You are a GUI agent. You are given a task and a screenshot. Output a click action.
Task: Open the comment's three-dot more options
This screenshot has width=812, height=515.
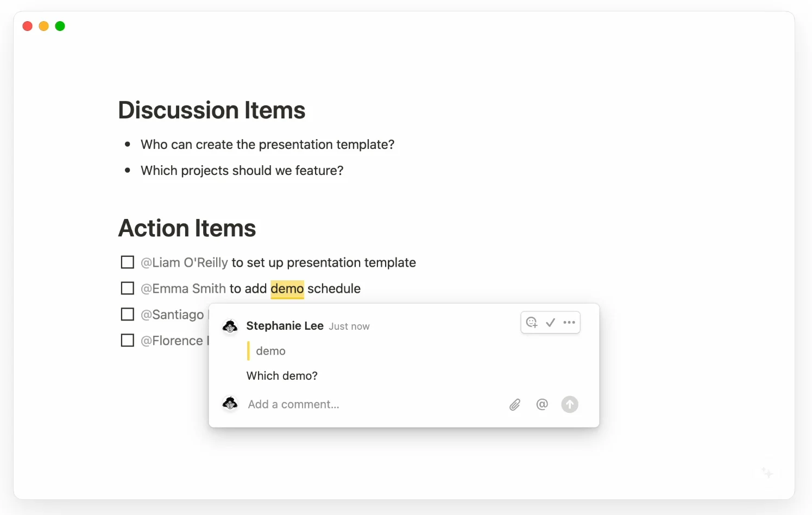[569, 323]
